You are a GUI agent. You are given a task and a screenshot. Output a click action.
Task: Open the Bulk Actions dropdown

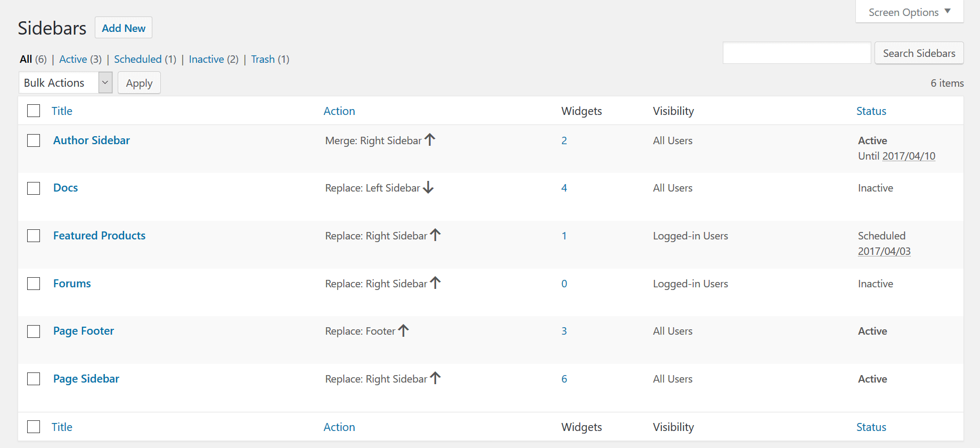pyautogui.click(x=66, y=83)
